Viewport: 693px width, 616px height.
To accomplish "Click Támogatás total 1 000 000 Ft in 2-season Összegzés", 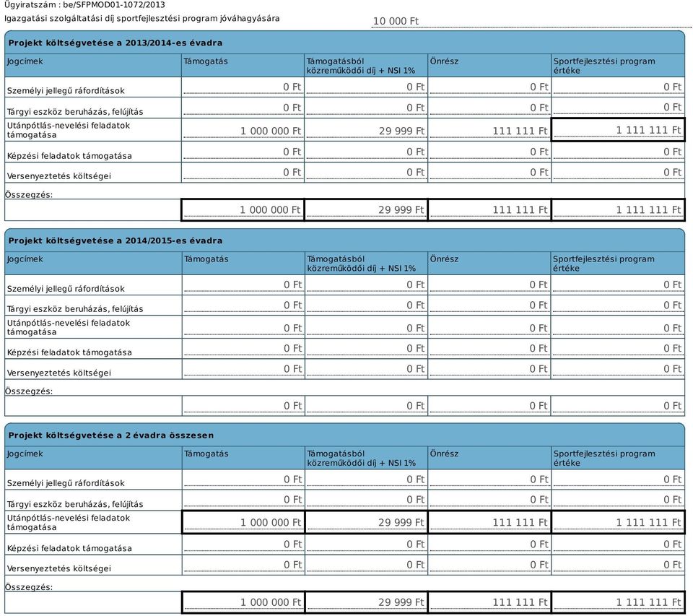I will point(243,602).
